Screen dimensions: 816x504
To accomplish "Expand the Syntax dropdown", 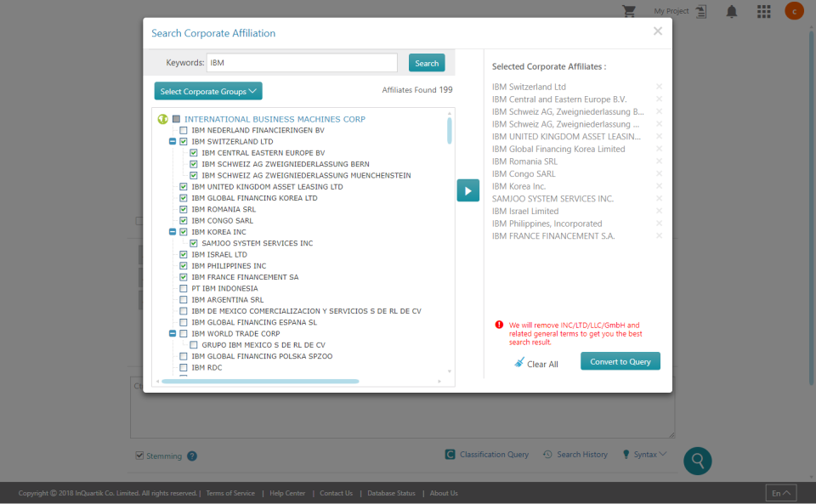I will point(662,454).
